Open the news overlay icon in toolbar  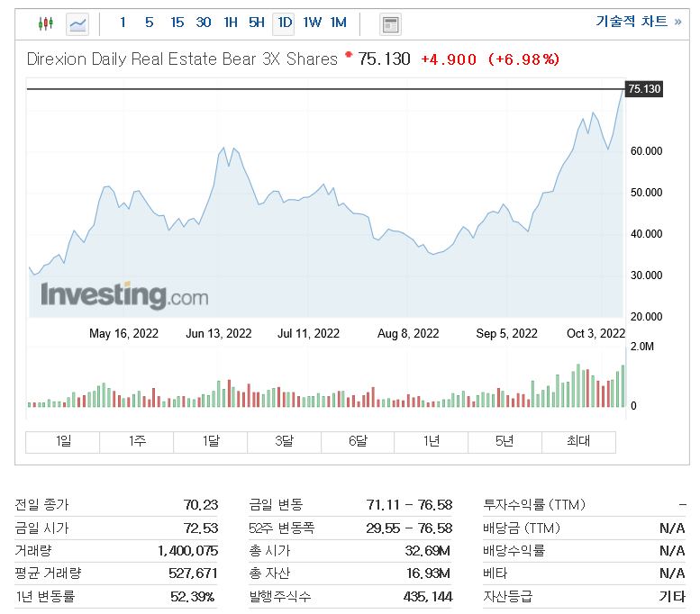391,24
